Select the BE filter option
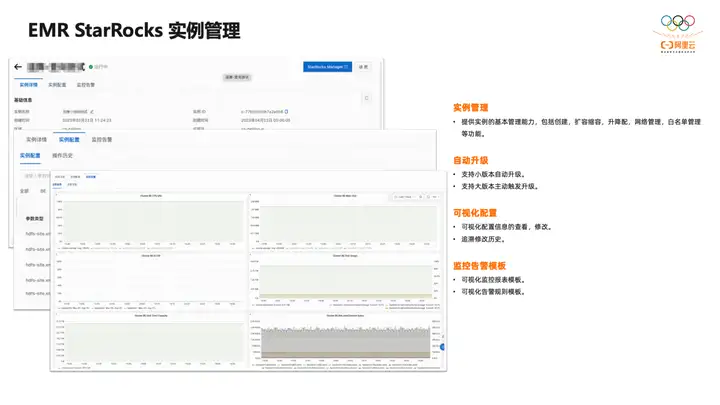This screenshot has width=720, height=405. 43,191
